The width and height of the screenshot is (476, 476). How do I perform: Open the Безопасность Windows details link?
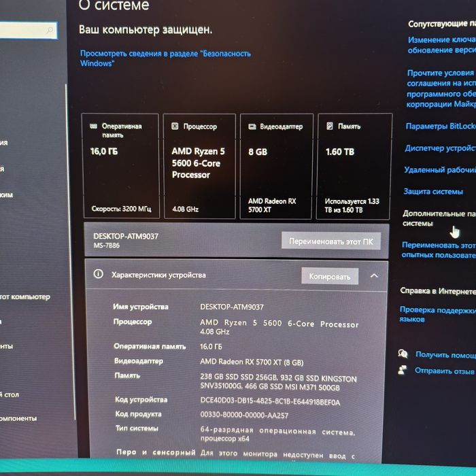click(x=165, y=58)
